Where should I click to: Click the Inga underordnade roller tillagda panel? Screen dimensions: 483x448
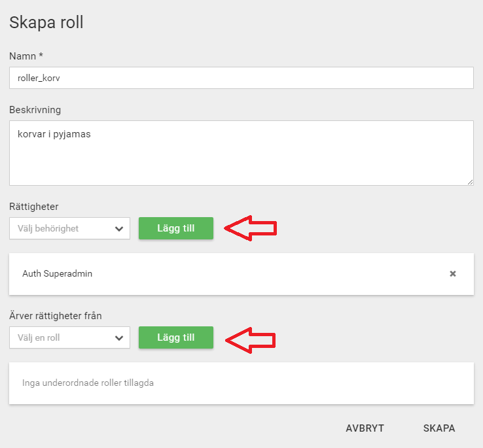[x=241, y=383]
